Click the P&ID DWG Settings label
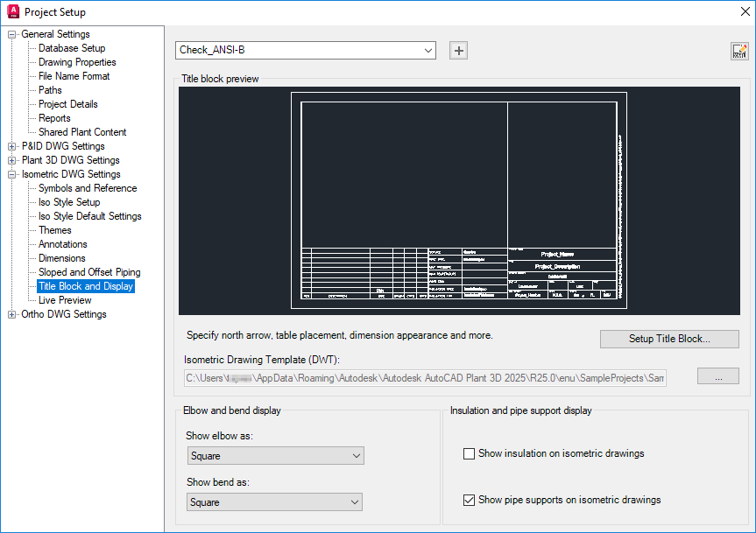756x533 pixels. pos(63,146)
